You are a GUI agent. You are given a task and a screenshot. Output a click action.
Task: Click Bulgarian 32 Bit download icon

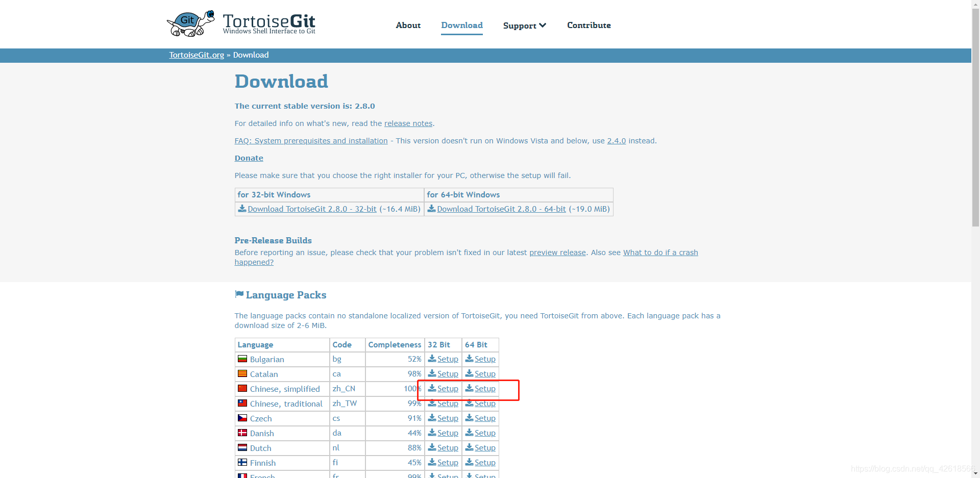click(x=432, y=359)
